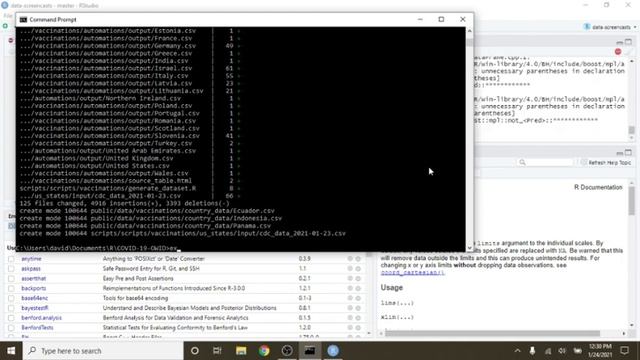The width and height of the screenshot is (640, 360).
Task: Check the BenfordTests package checkbox
Action: click(11, 327)
